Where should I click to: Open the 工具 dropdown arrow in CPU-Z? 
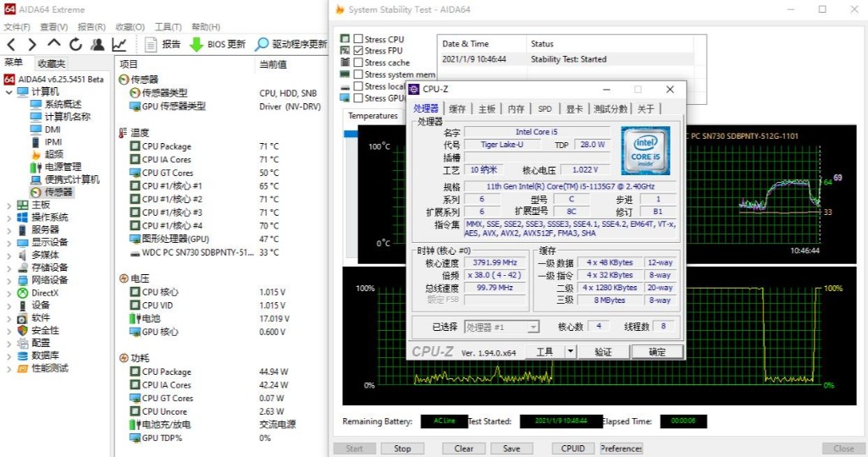570,352
